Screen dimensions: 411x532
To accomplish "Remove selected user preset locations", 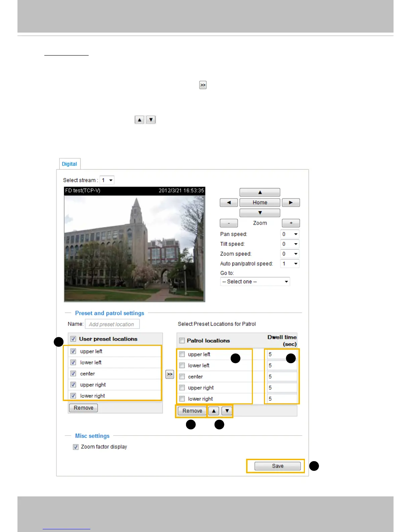I will 83,408.
